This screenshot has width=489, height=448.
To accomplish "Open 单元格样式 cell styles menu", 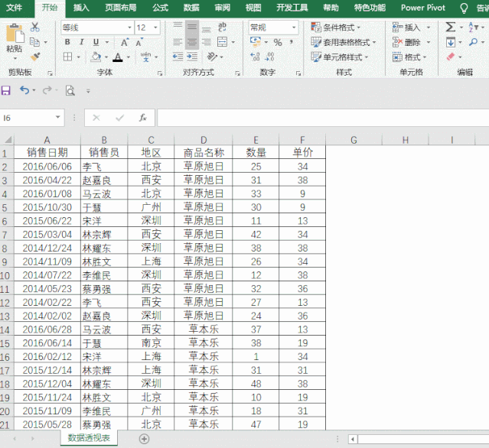I will [x=340, y=57].
